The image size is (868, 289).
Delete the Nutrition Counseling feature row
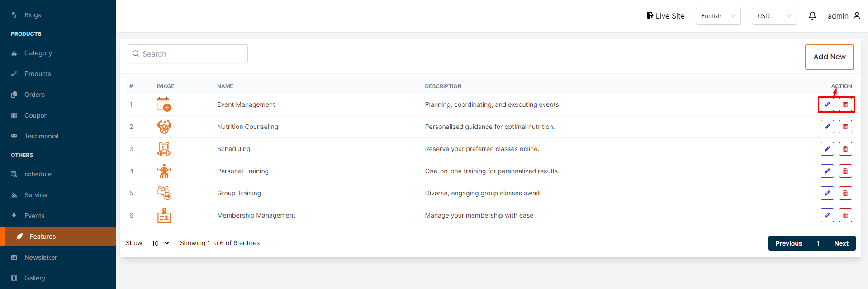845,127
